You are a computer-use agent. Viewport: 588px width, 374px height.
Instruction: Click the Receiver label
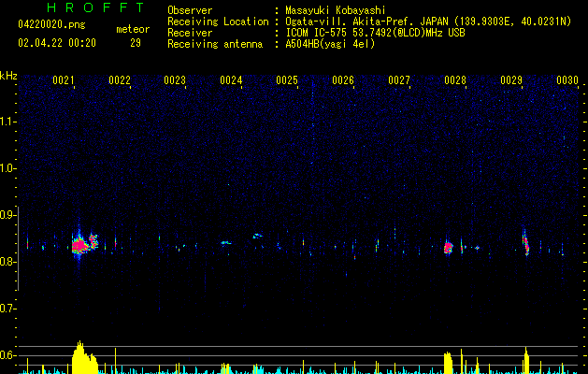[x=190, y=33]
